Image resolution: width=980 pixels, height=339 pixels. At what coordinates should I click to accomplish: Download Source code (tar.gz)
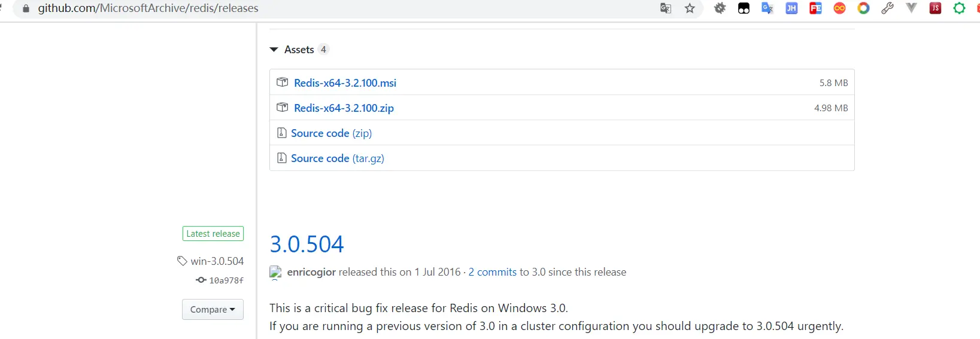click(x=337, y=158)
